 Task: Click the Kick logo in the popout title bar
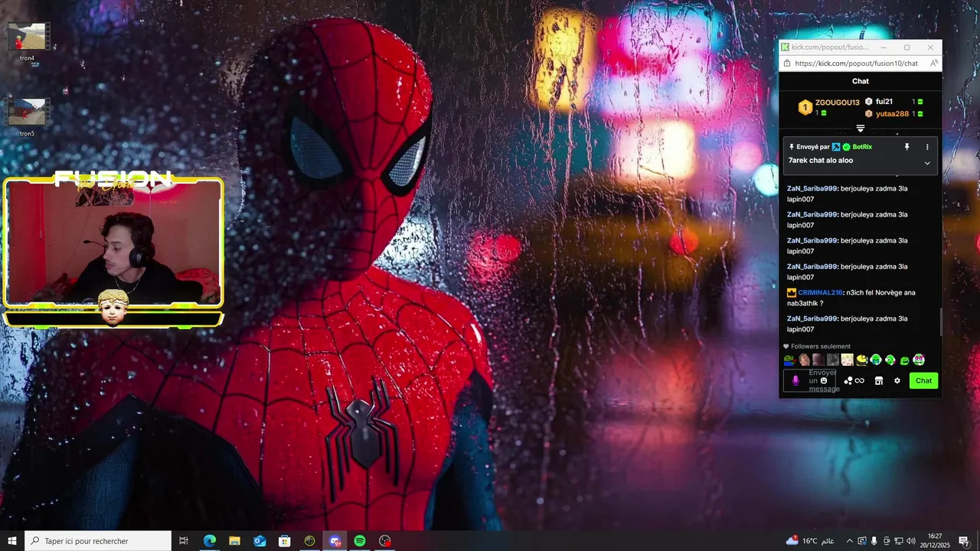pyautogui.click(x=785, y=47)
